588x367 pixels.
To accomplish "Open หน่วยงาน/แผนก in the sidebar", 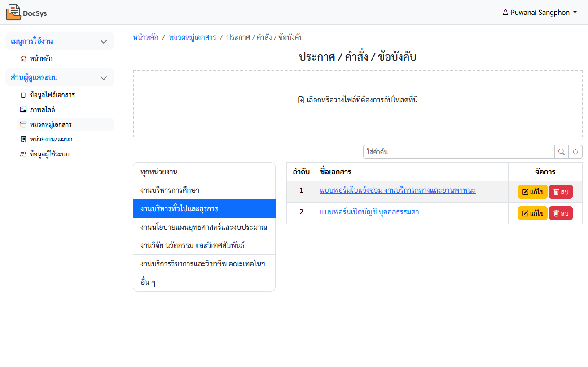I will 51,139.
